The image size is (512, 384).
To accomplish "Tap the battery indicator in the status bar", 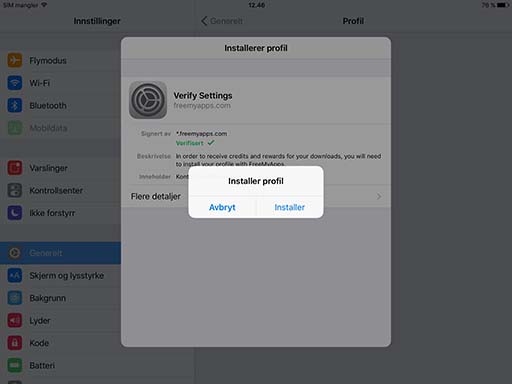I will (x=502, y=5).
